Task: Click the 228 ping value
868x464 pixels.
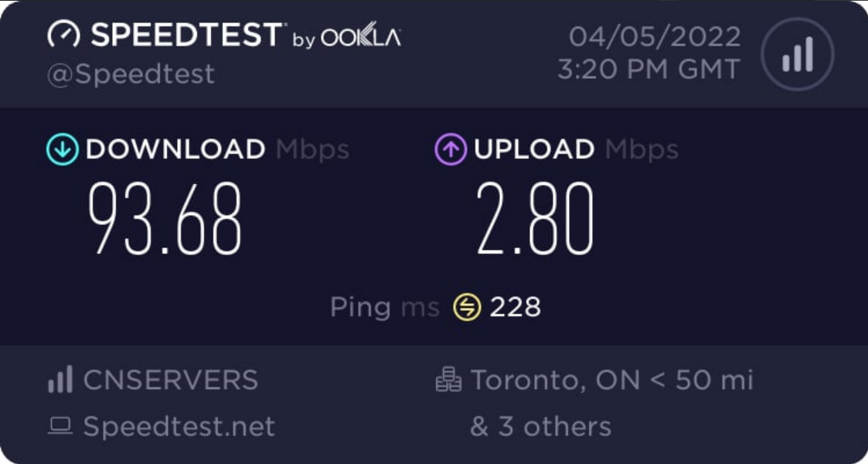Action: tap(516, 308)
